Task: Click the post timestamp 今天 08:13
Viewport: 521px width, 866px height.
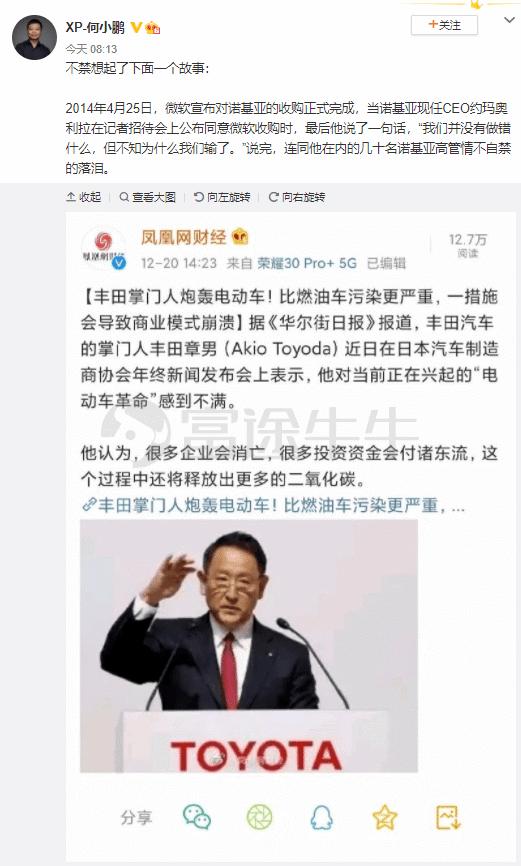Action: click(x=91, y=49)
